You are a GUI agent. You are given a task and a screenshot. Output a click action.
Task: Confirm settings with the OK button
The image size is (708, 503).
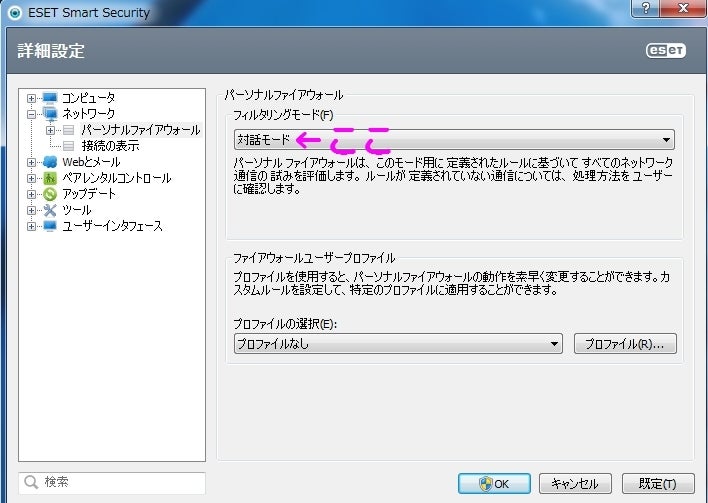pyautogui.click(x=494, y=484)
